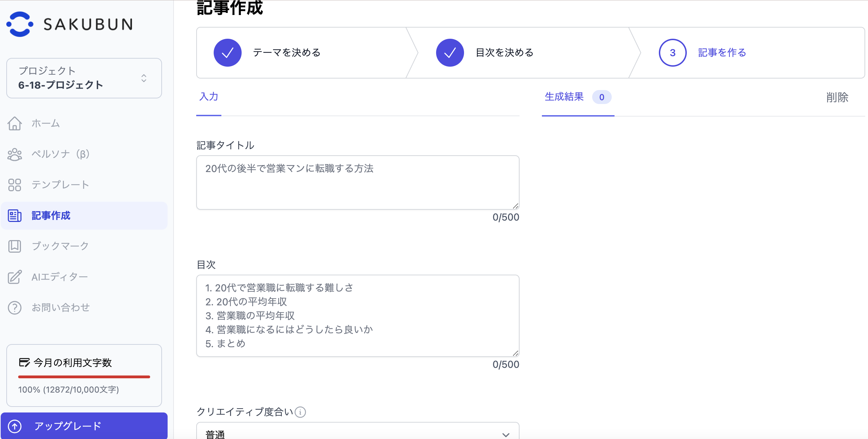Expand the プロジェクト selector dropdown
Image resolution: width=868 pixels, height=439 pixels.
84,78
